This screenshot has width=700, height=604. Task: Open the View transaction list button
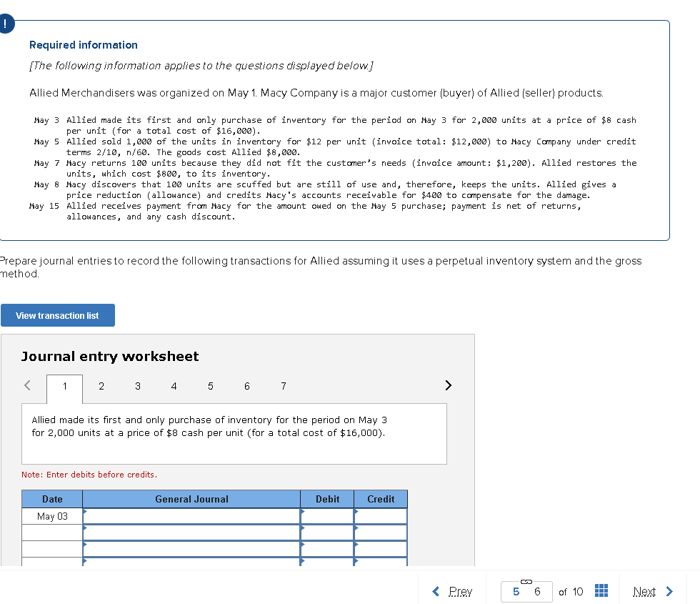(58, 315)
